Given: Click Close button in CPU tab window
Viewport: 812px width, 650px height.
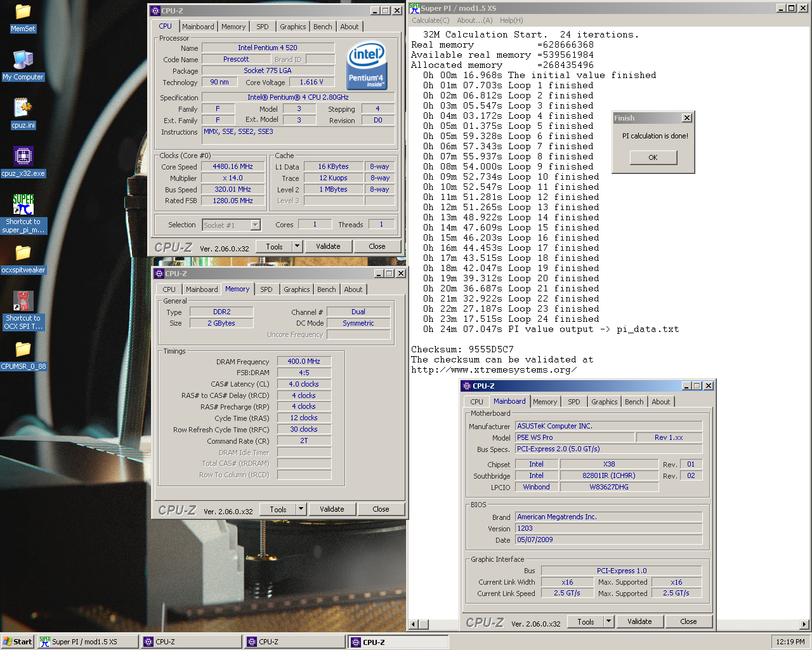Looking at the screenshot, I should tap(377, 246).
